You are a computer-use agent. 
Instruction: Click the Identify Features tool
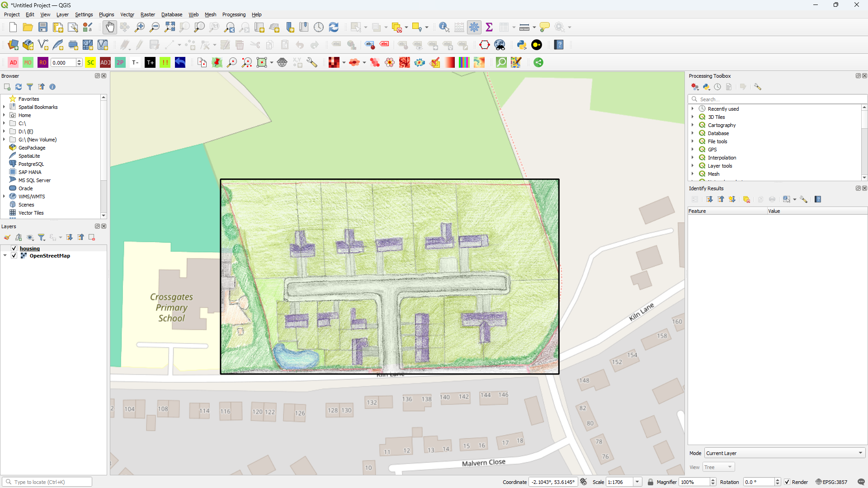tap(444, 27)
